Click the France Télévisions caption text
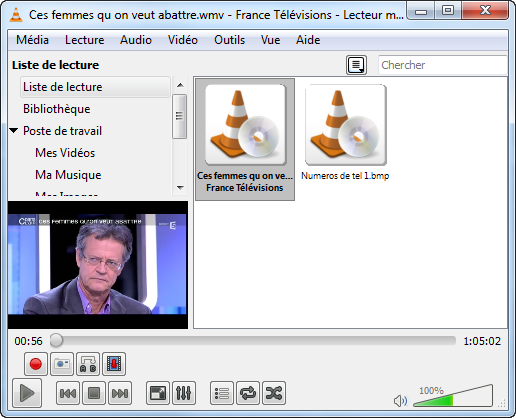This screenshot has width=516, height=418. pyautogui.click(x=245, y=188)
